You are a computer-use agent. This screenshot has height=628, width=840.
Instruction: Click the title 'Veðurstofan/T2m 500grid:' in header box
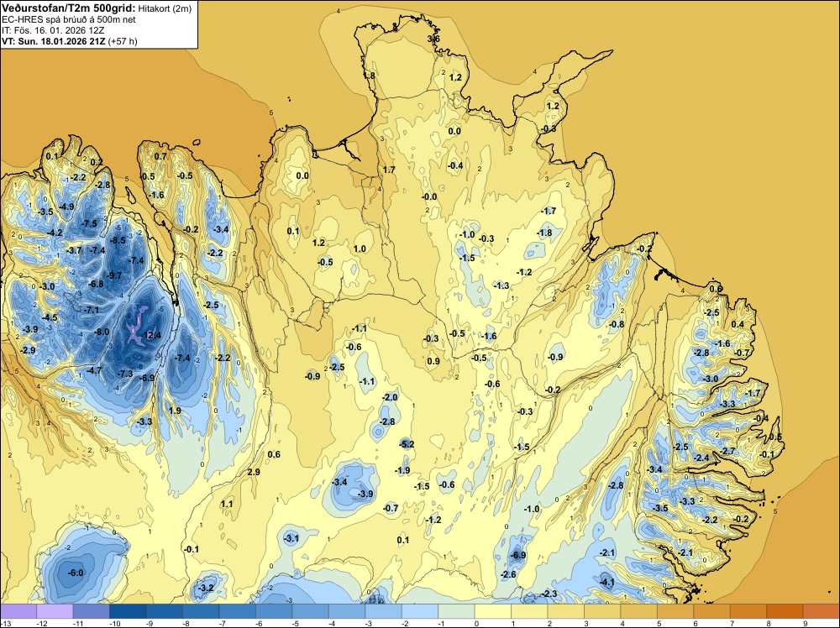pos(69,8)
